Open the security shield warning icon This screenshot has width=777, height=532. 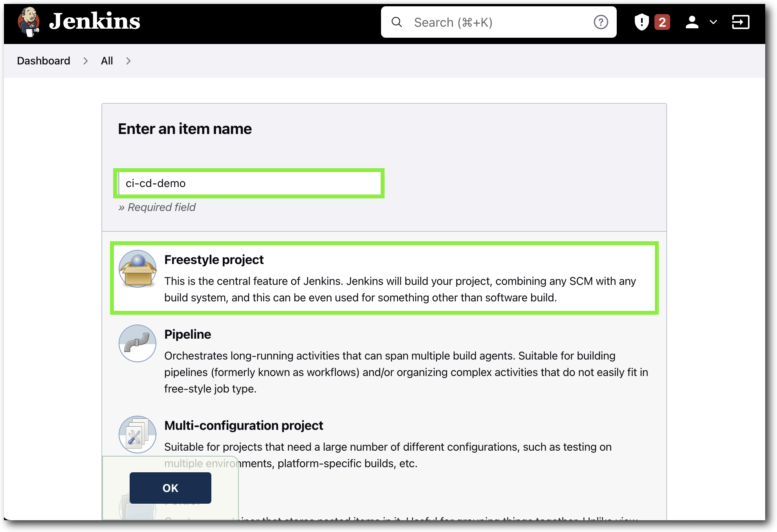point(641,22)
